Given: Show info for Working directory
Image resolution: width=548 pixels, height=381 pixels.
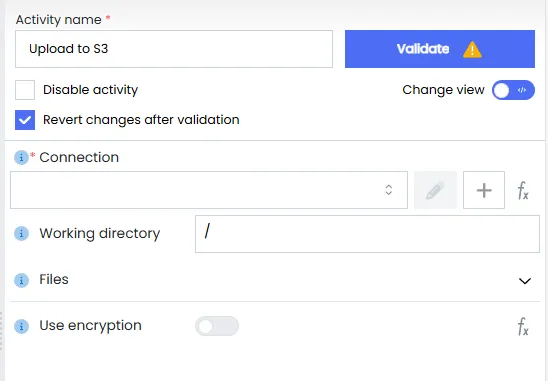Looking at the screenshot, I should pos(21,233).
